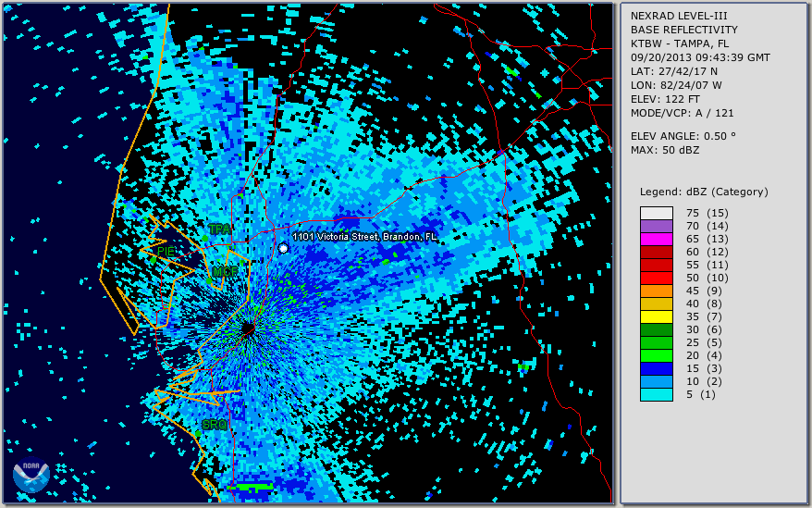Click the magenta 65 dBZ legend swatch

click(656, 239)
